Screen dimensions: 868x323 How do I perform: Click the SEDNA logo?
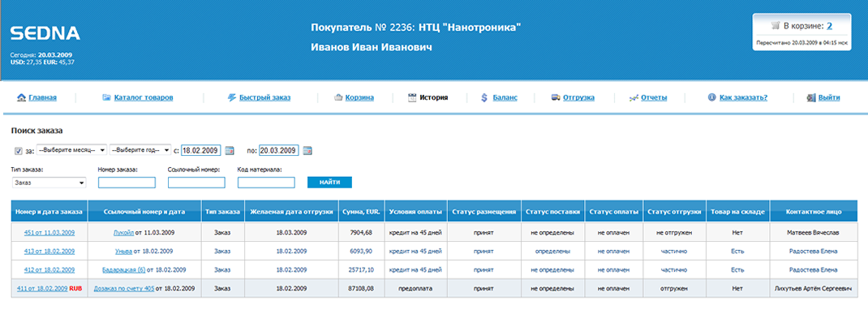point(45,34)
